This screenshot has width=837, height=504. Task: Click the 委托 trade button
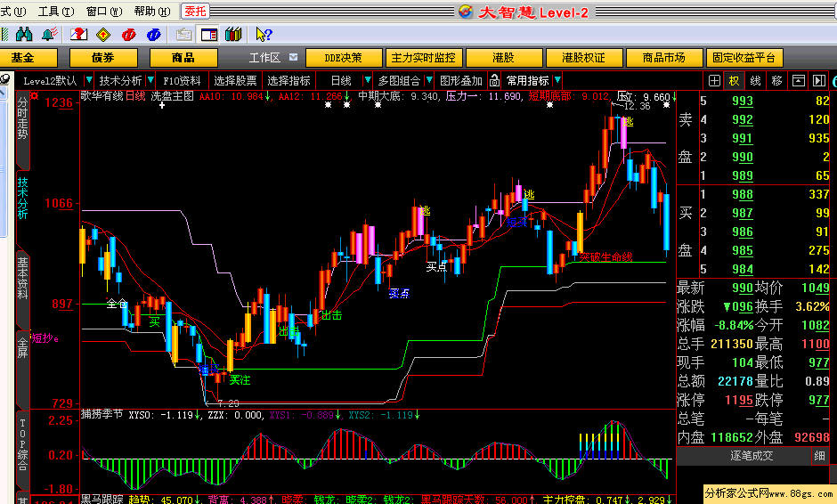195,11
